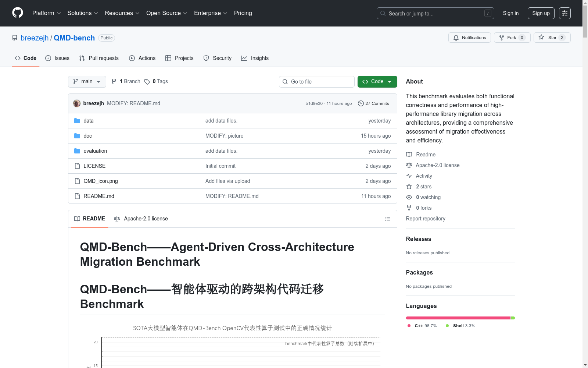Switch to the Security tab
Image resolution: width=588 pixels, height=368 pixels.
coord(218,58)
